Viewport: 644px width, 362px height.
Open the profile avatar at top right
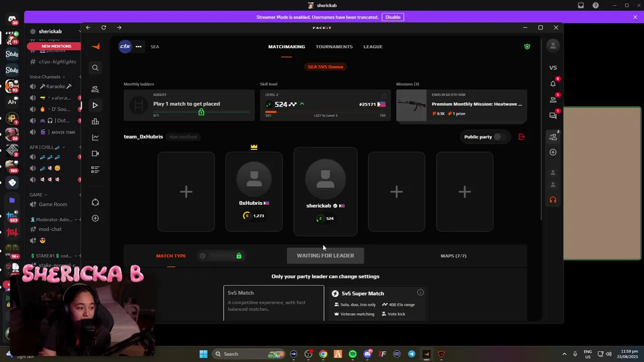point(553,46)
